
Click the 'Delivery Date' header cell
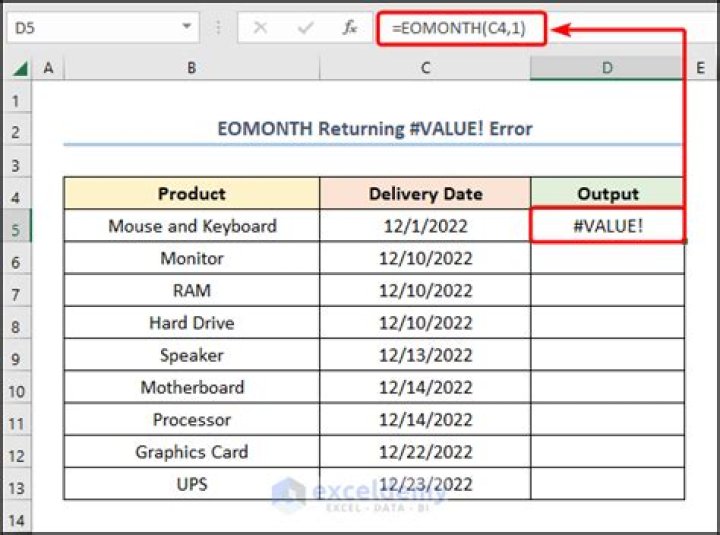pos(425,193)
